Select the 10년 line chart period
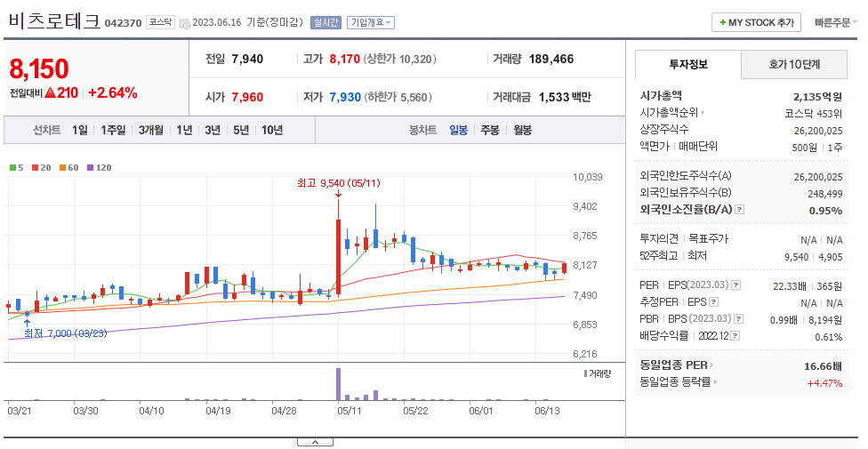Viewport: 868px width, 449px height. 272,130
